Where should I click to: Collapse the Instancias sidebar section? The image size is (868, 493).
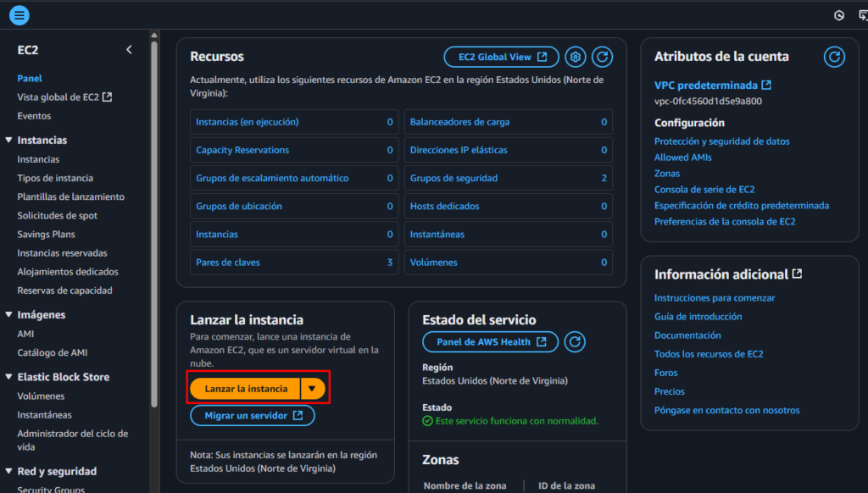tap(8, 140)
